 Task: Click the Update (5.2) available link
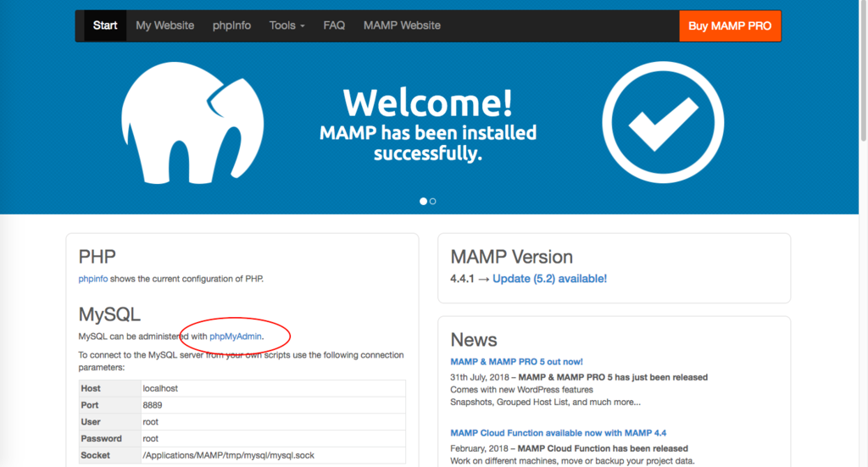(x=549, y=279)
